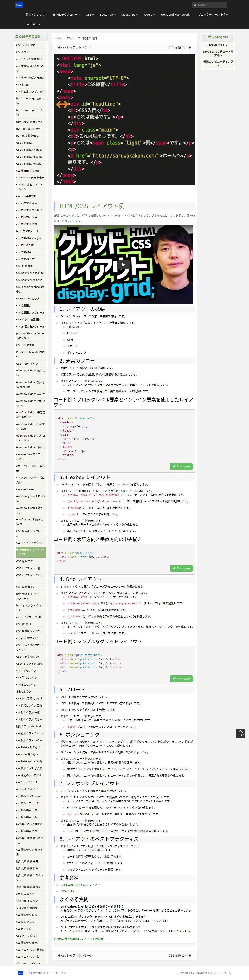Screen dimensions: 249x980
Task: Open the compute dropdown menu
Action: [x=33, y=24]
